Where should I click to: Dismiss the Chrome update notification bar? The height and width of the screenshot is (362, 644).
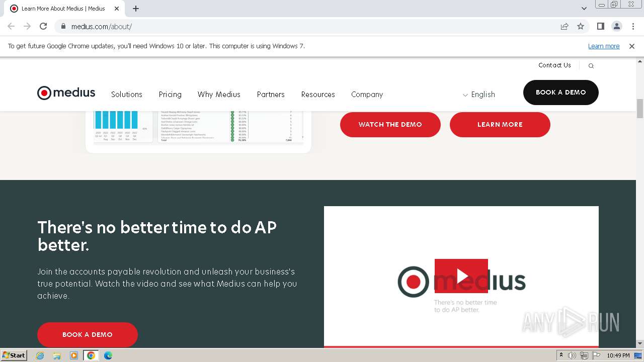(x=632, y=46)
